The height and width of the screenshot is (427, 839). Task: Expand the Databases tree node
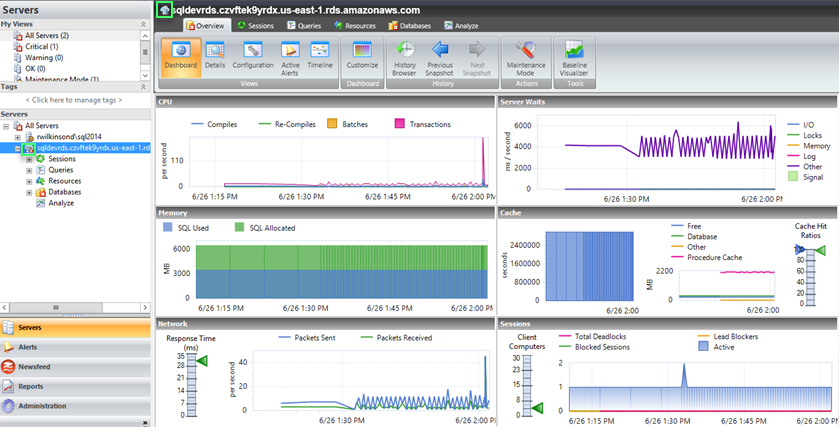pyautogui.click(x=29, y=193)
